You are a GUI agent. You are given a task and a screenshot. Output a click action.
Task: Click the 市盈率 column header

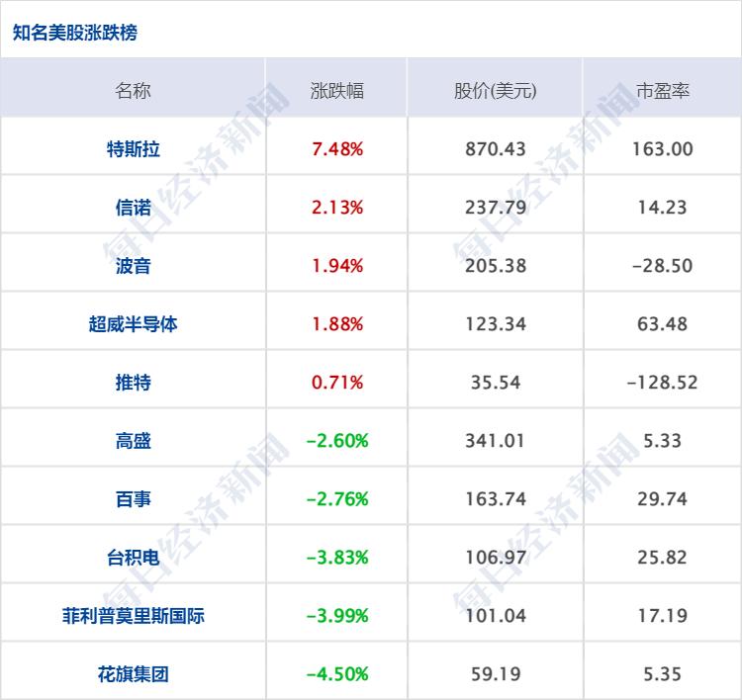click(662, 91)
